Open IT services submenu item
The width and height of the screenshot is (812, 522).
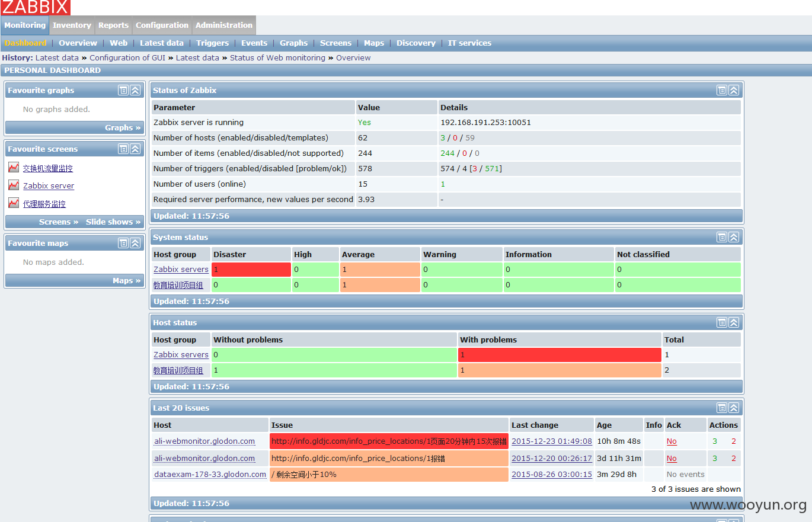pyautogui.click(x=469, y=43)
